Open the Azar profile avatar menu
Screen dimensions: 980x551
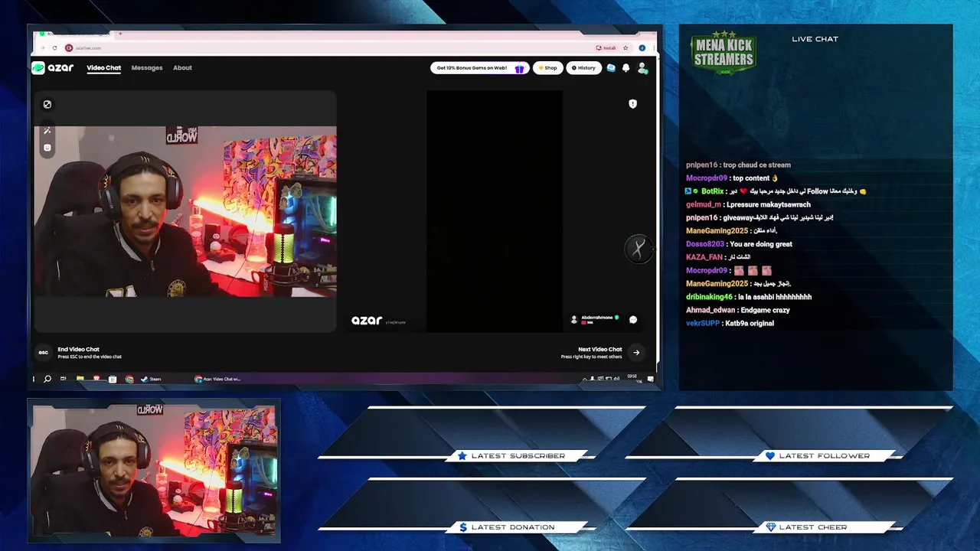tap(642, 68)
